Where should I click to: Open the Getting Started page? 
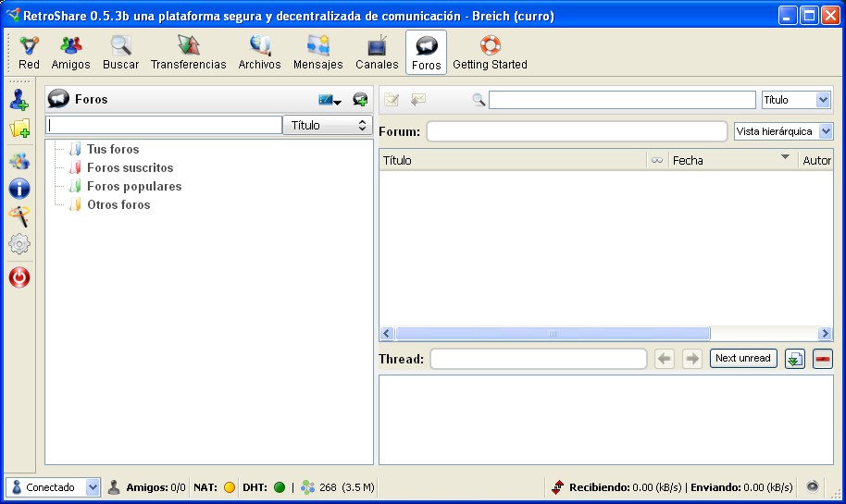490,53
